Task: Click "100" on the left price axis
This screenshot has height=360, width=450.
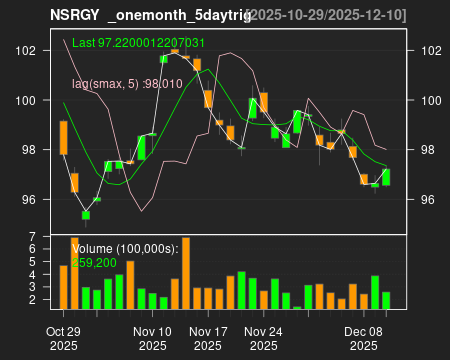Action: click(x=25, y=100)
